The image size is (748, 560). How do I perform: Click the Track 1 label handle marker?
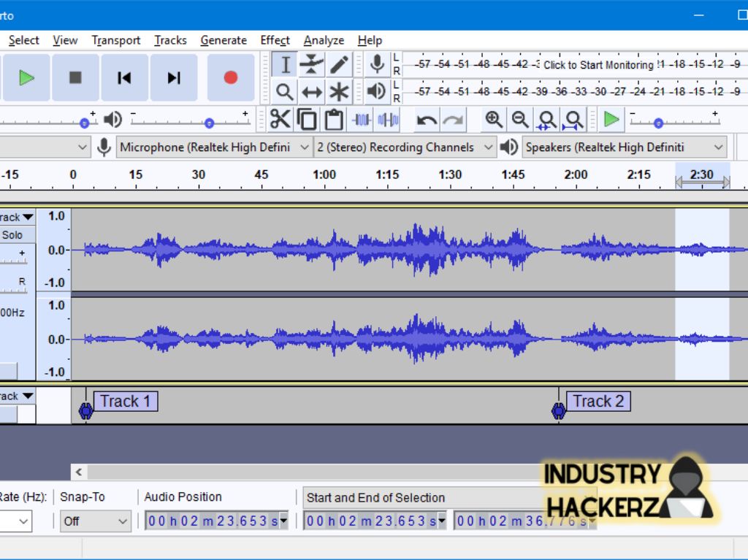click(x=86, y=411)
